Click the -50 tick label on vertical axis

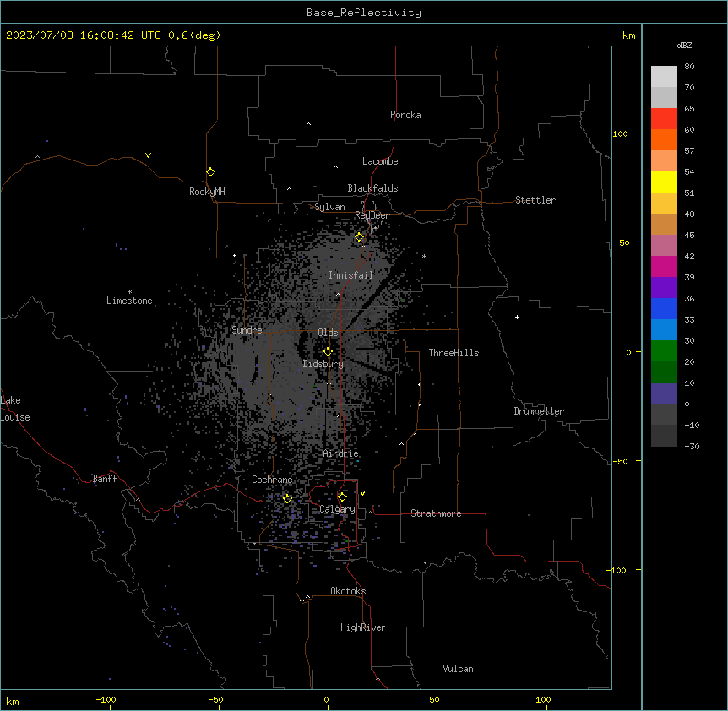(x=620, y=461)
